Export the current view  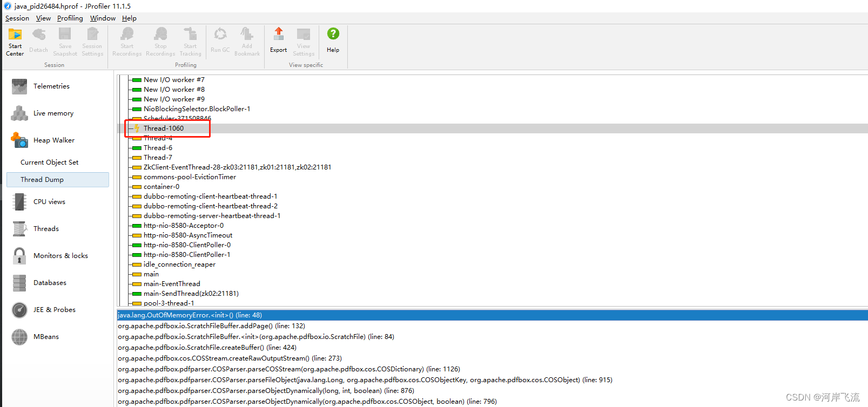[279, 42]
